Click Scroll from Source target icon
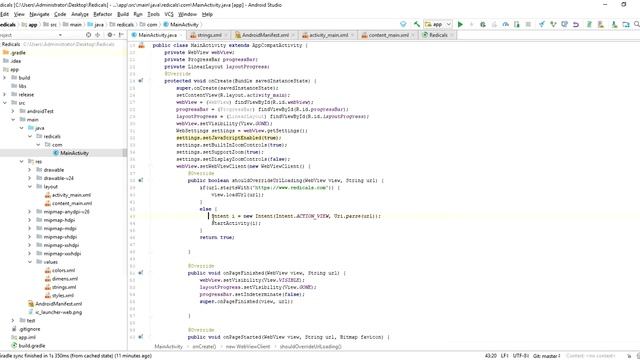Image resolution: width=640 pixels, height=360 pixels. [x=89, y=35]
